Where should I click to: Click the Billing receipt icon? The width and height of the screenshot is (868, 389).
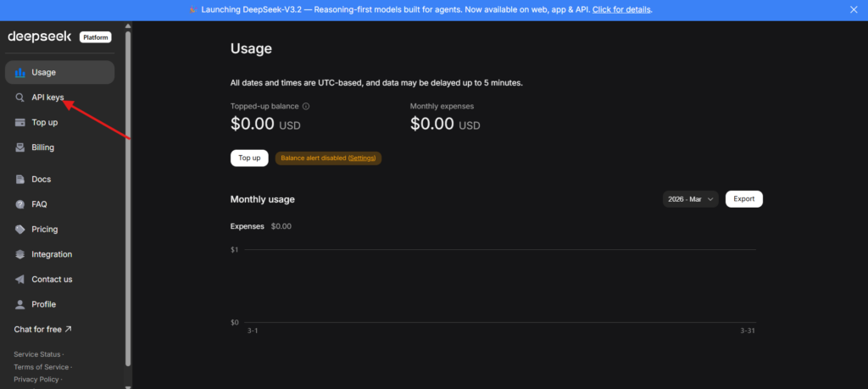(x=19, y=147)
